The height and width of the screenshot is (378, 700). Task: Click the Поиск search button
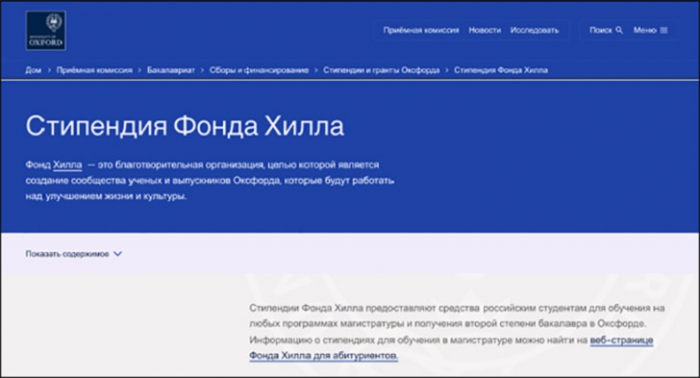tap(606, 30)
